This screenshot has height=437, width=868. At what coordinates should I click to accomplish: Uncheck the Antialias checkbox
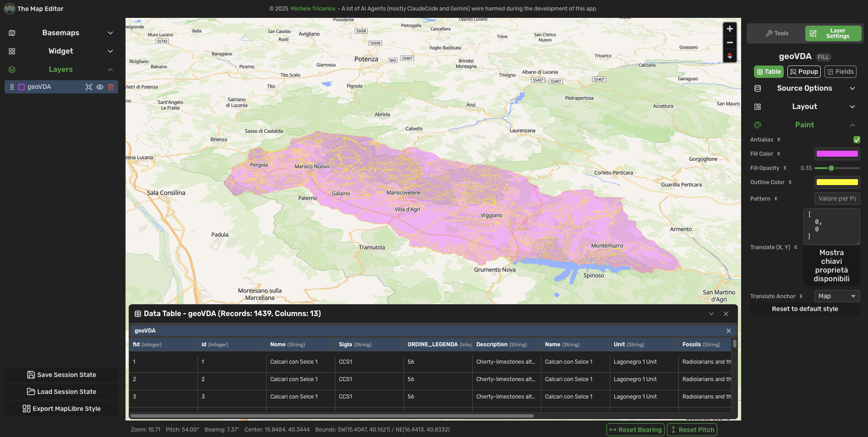pos(857,140)
